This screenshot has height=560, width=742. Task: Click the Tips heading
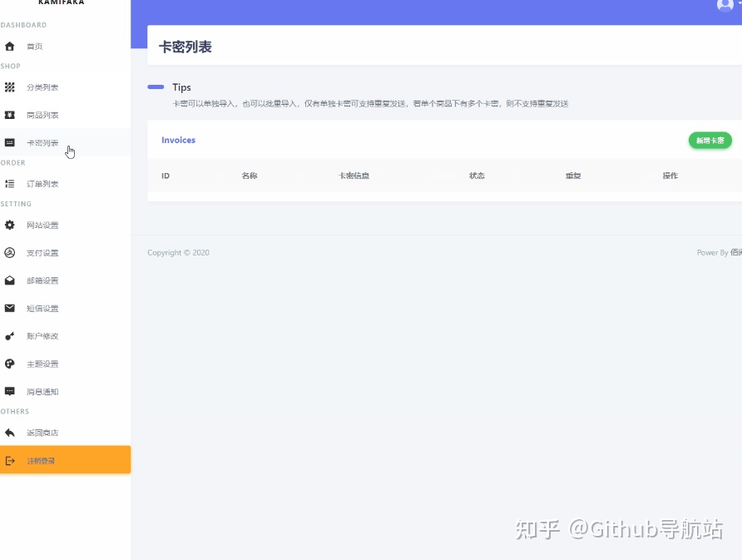(x=181, y=87)
